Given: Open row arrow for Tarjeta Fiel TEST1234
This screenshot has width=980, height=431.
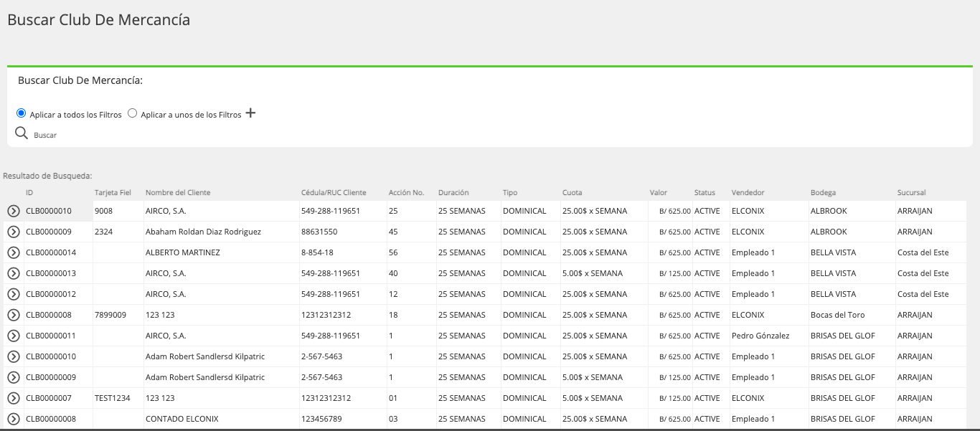Looking at the screenshot, I should coord(13,398).
